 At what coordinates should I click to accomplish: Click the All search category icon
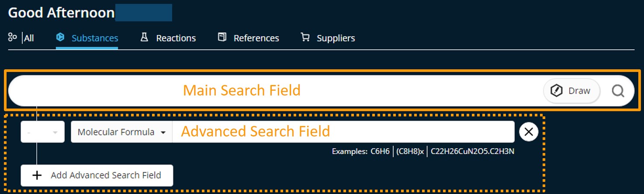coord(12,37)
